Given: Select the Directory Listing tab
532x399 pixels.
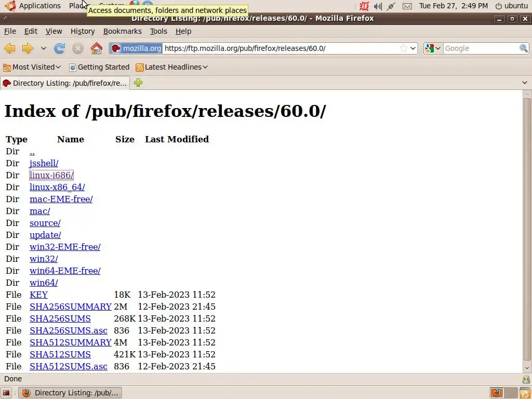Looking at the screenshot, I should pyautogui.click(x=64, y=83).
